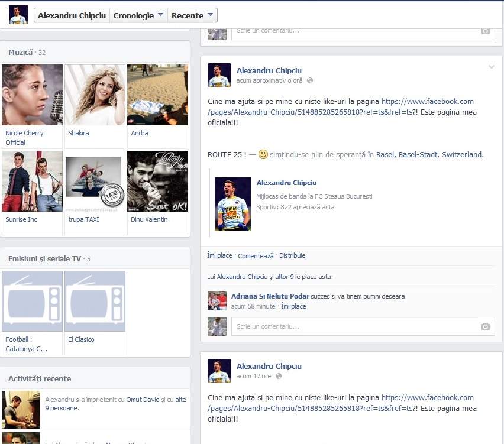
Task: Click the globe privacy icon beside 'acum 17 ore'
Action: (x=279, y=376)
